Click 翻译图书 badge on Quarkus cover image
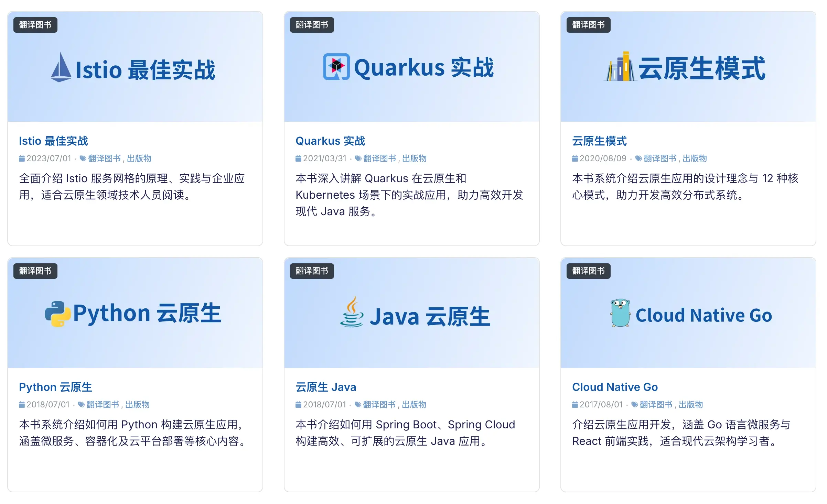Screen dimensions: 827x504 [x=312, y=25]
